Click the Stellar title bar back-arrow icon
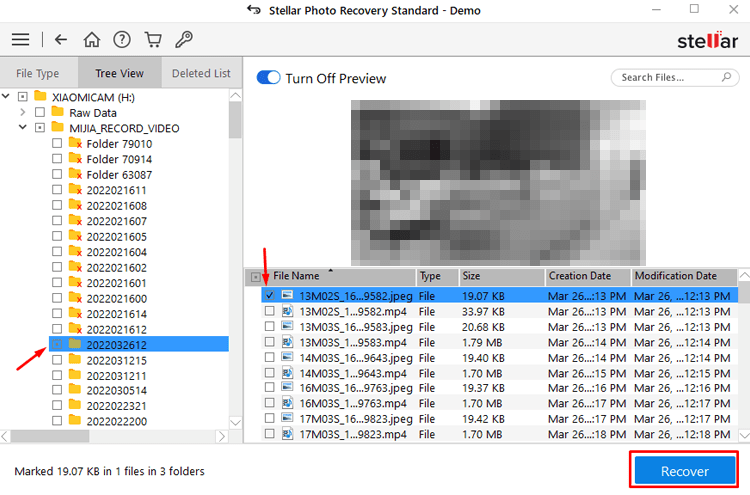 click(x=254, y=10)
